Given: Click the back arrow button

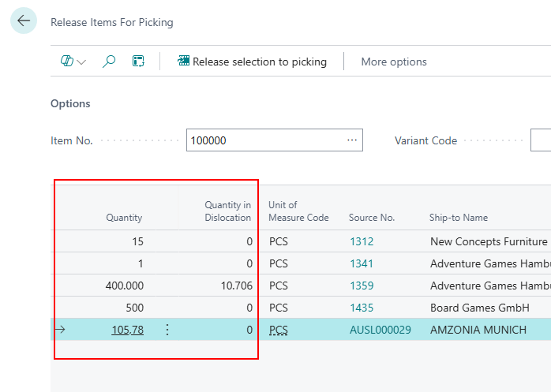Looking at the screenshot, I should 23,21.
